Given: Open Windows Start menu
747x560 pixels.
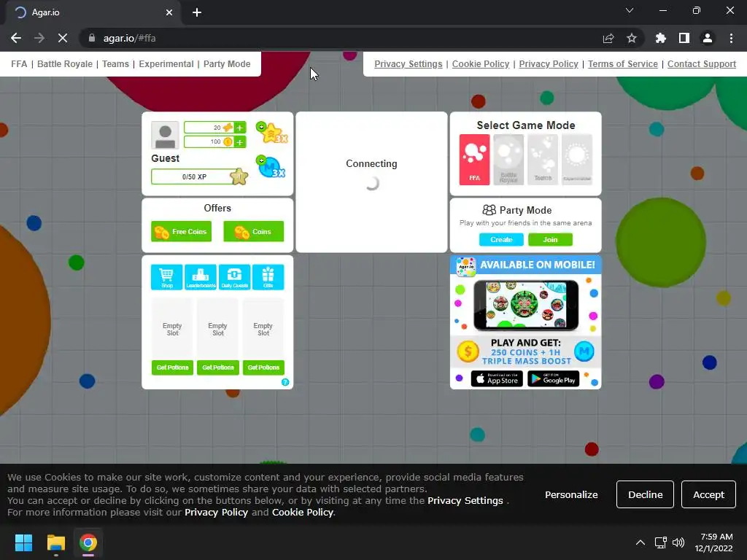Looking at the screenshot, I should click(23, 542).
